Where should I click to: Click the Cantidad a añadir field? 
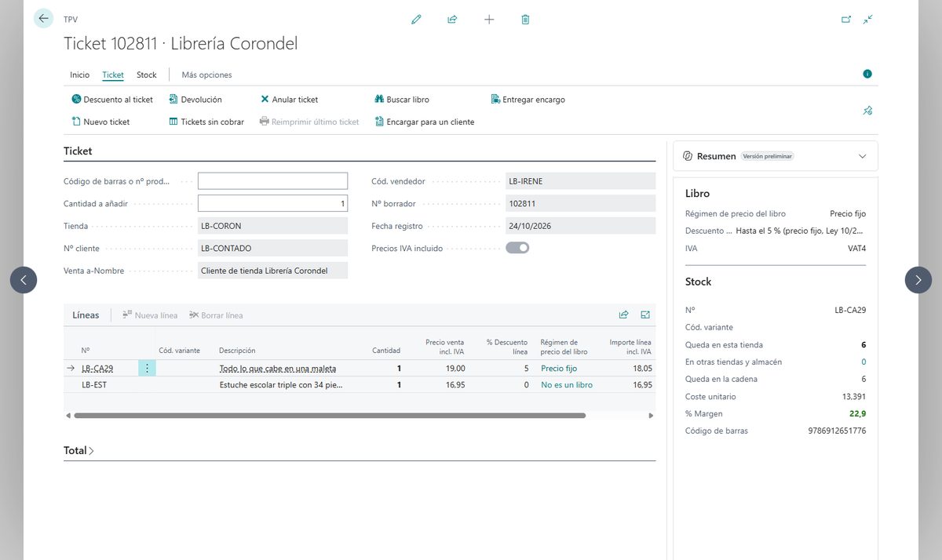pyautogui.click(x=272, y=203)
